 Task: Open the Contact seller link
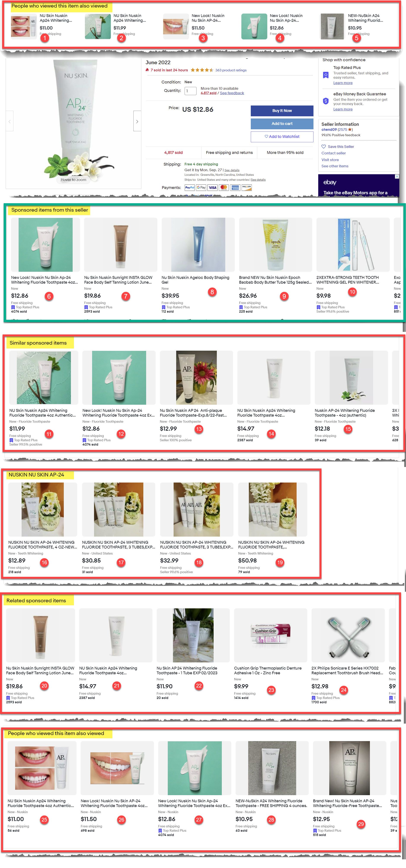[334, 153]
